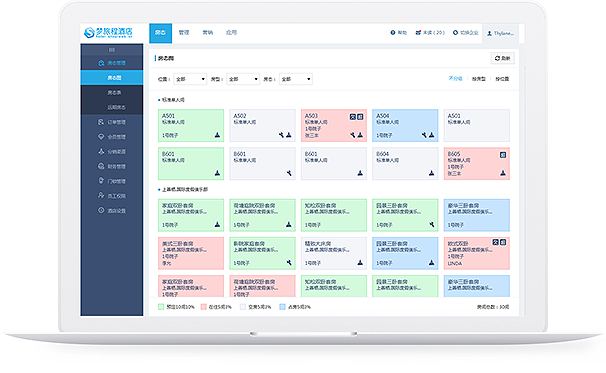Select 按房型 group by room type
Image resolution: width=606 pixels, height=373 pixels.
478,79
